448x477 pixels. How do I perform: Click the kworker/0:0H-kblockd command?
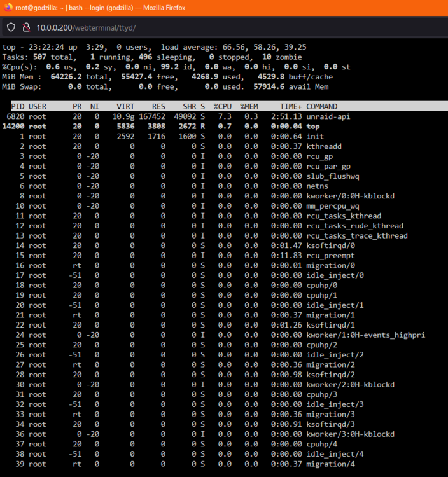coord(350,196)
